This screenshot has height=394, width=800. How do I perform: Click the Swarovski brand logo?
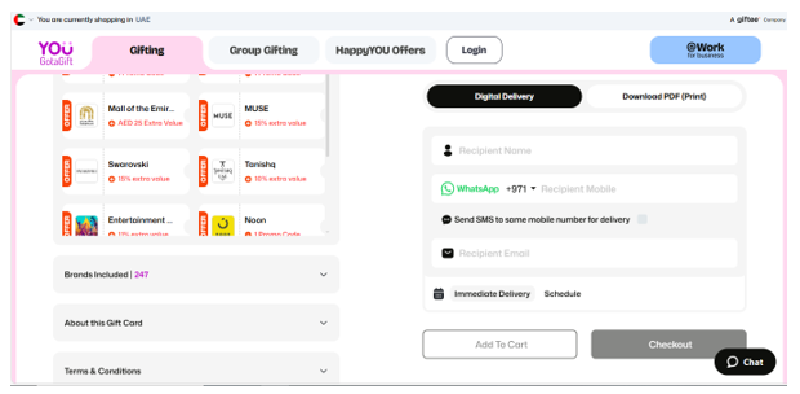tap(87, 171)
